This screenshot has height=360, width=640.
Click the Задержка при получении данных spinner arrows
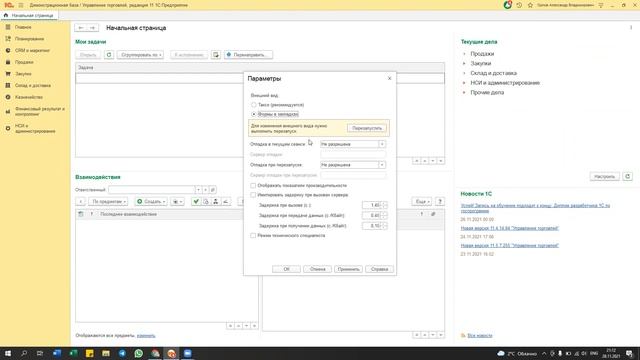coord(384,226)
